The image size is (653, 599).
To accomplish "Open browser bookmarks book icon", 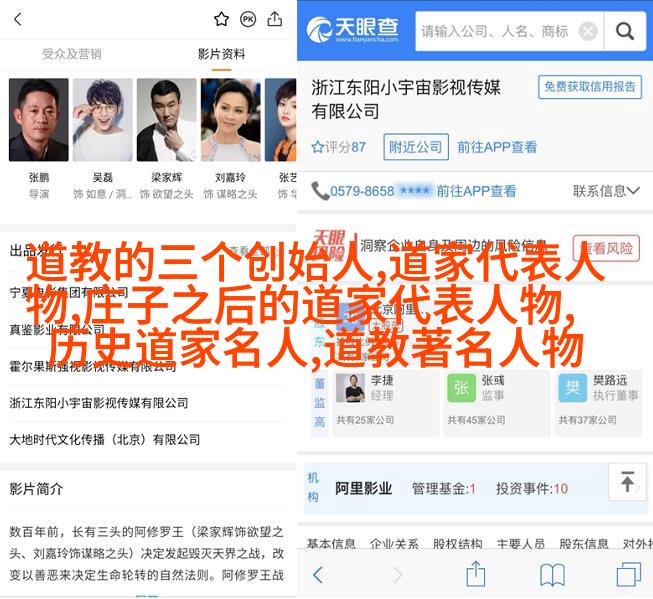I will point(552,574).
